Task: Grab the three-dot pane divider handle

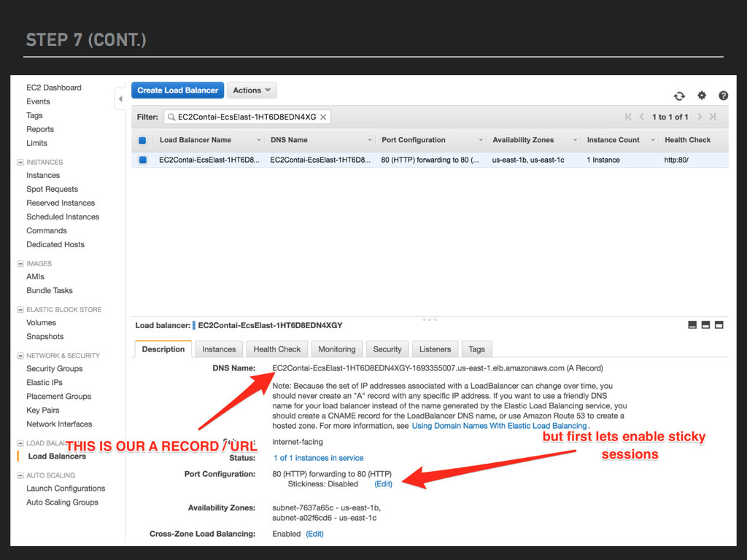Action: click(x=429, y=319)
